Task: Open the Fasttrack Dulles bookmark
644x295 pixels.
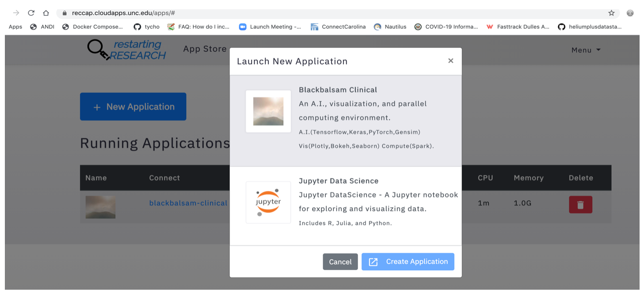Action: tap(518, 26)
